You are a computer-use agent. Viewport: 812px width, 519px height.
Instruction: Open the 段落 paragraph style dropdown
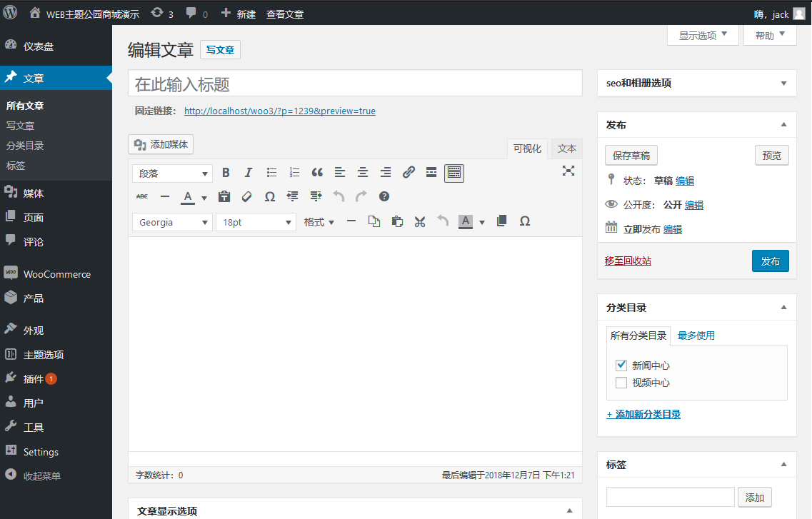click(x=171, y=173)
